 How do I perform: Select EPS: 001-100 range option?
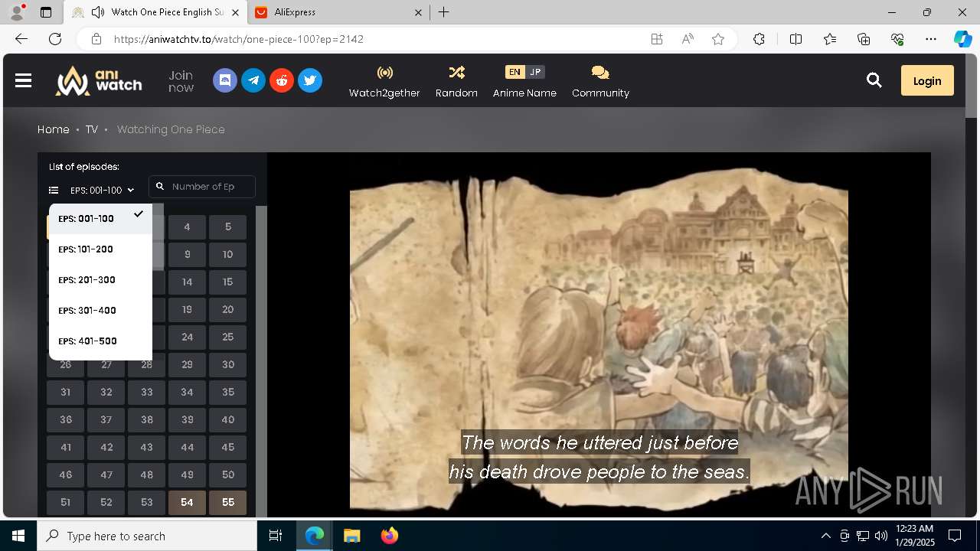pos(100,218)
